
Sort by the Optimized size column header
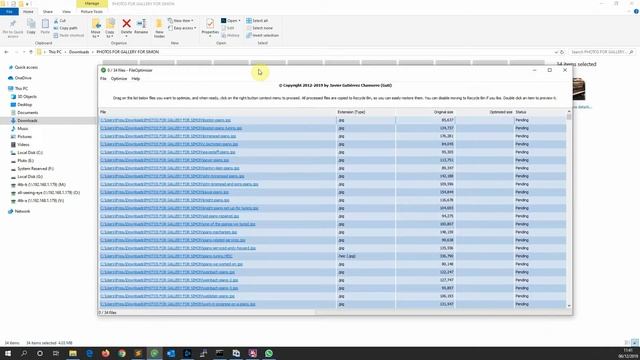[x=484, y=112]
